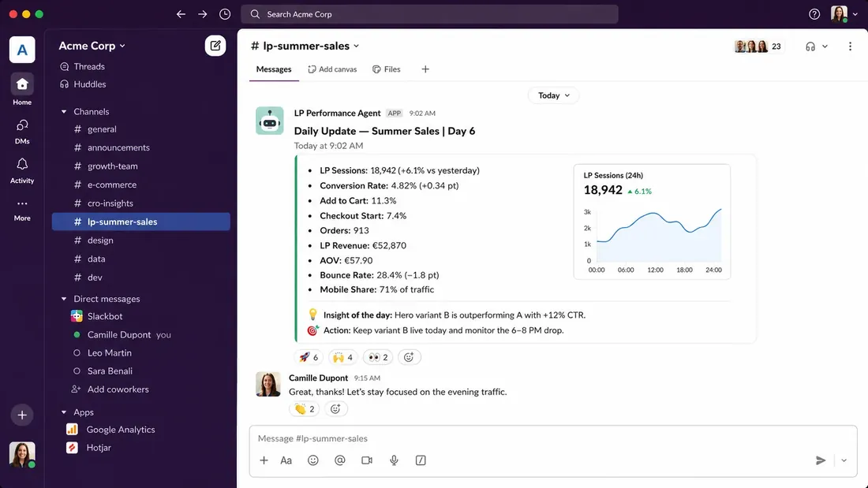Viewport: 868px width, 488px height.
Task: Open emoji picker in message composer
Action: (313, 460)
